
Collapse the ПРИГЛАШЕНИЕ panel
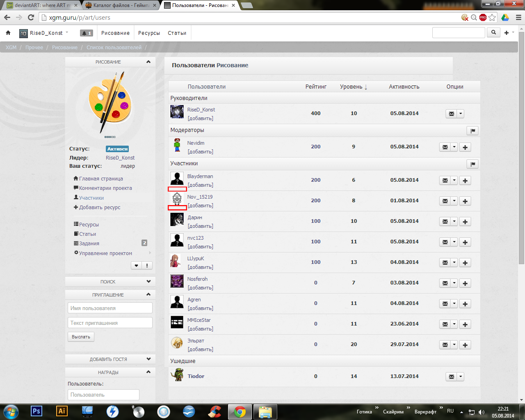pyautogui.click(x=148, y=294)
